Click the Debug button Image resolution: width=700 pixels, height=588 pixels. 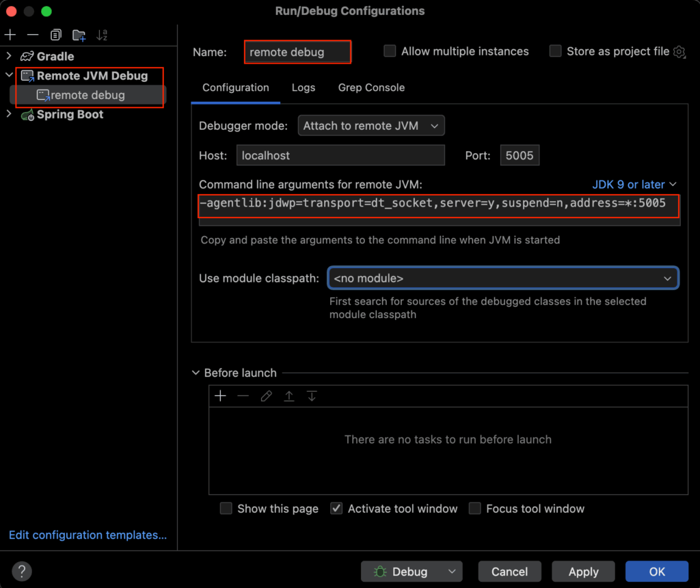tap(412, 572)
